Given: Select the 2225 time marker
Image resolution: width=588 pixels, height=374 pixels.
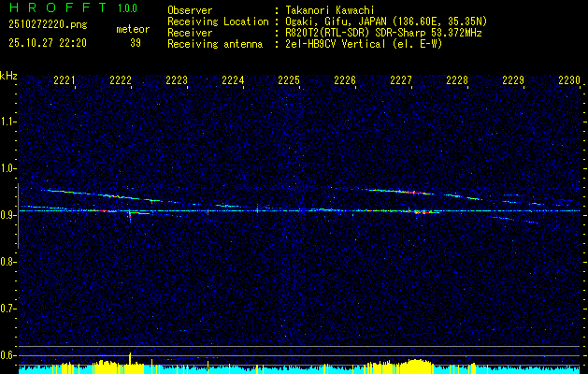Looking at the screenshot, I should click(289, 81).
